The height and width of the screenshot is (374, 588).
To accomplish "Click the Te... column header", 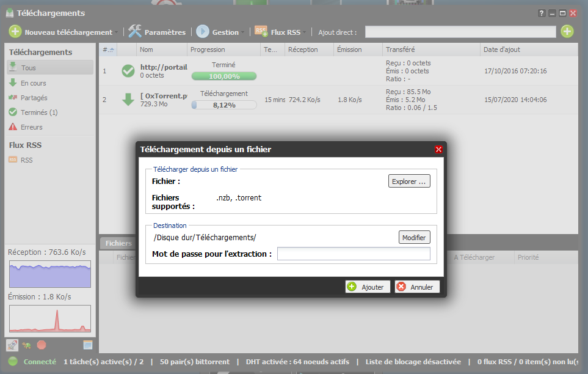I will pyautogui.click(x=272, y=50).
